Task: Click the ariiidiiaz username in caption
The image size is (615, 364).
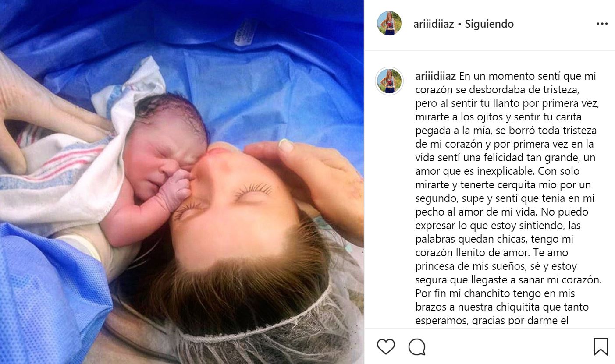Action: (435, 76)
